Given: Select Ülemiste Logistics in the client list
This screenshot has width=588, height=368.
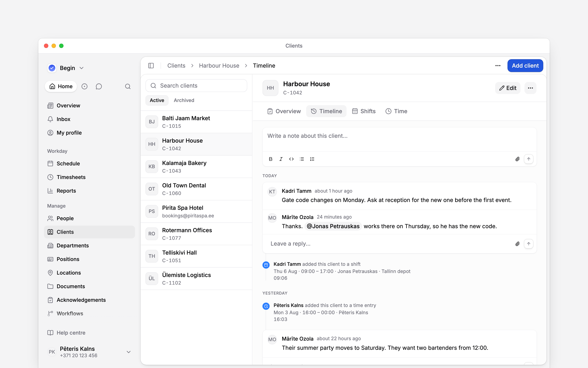Looking at the screenshot, I should tap(196, 279).
